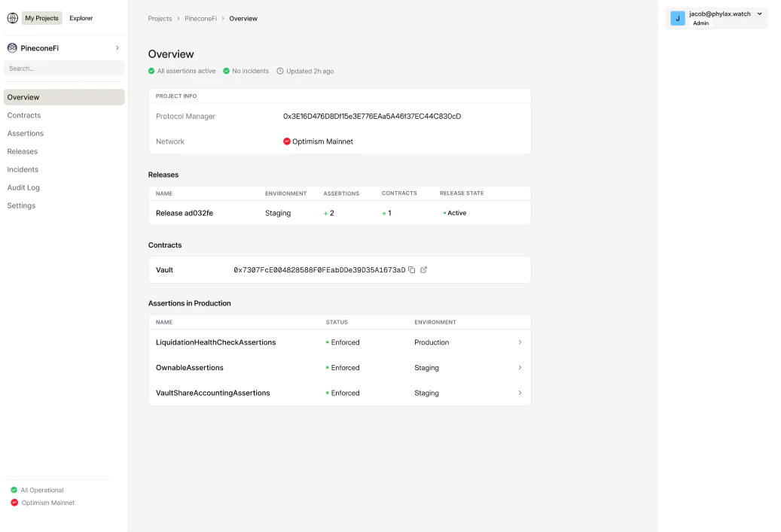Screen dimensions: 781x532
Task: Click the Protocol Manager address value
Action: pos(372,116)
